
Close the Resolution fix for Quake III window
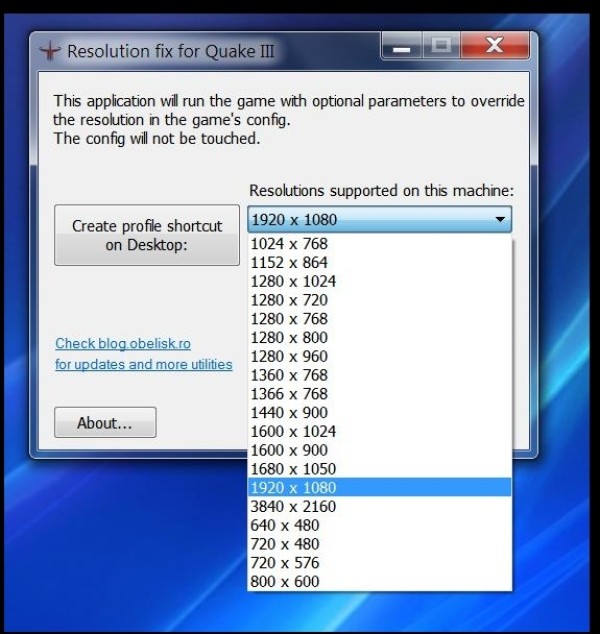point(494,45)
